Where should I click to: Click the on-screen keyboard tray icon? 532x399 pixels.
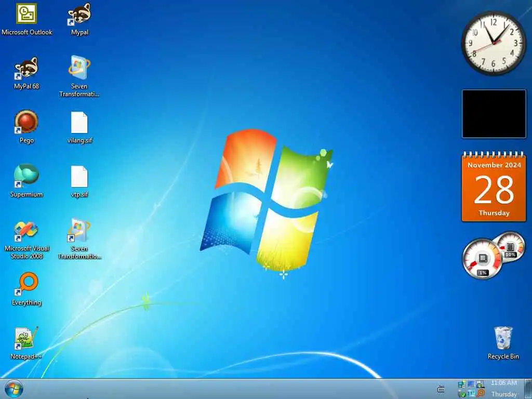[x=441, y=389]
